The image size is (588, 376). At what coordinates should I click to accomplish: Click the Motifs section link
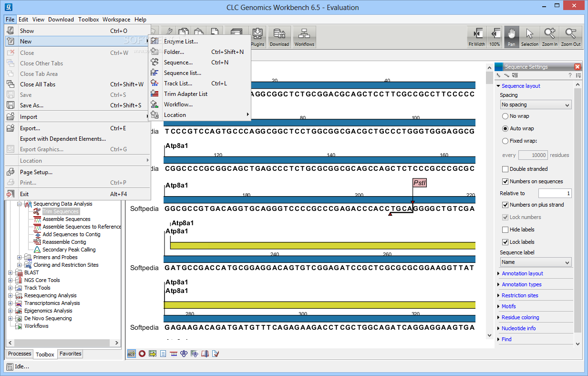pos(509,306)
